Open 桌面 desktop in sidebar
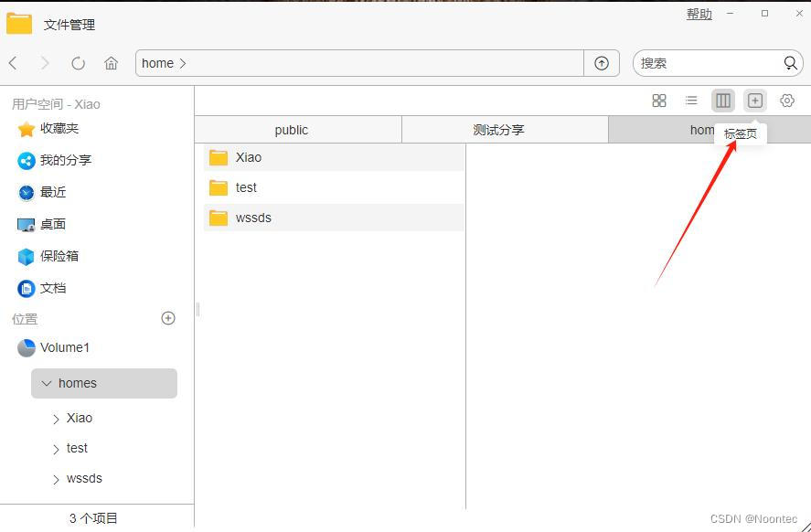 click(x=42, y=225)
